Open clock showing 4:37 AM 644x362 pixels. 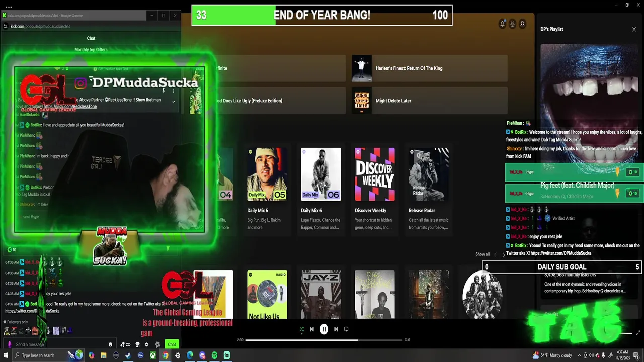click(622, 355)
